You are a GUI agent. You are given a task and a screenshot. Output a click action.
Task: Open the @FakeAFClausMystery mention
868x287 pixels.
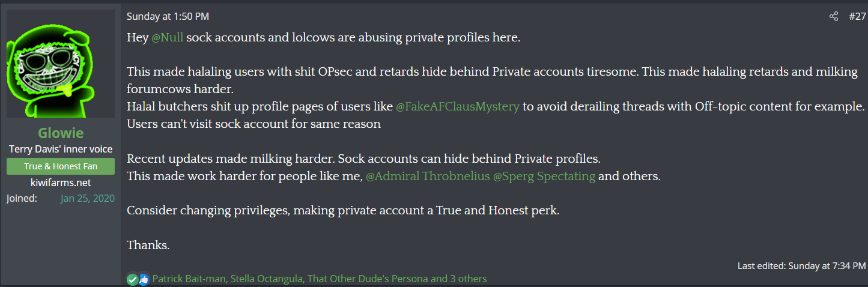(458, 107)
